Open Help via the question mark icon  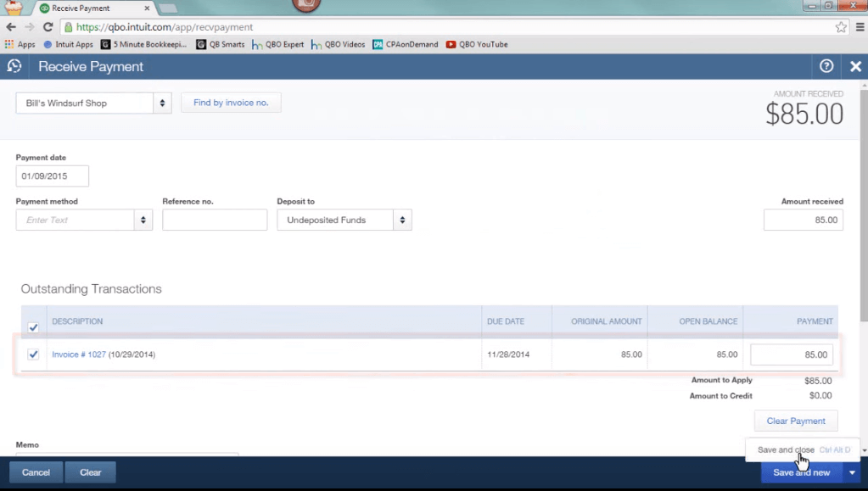826,66
